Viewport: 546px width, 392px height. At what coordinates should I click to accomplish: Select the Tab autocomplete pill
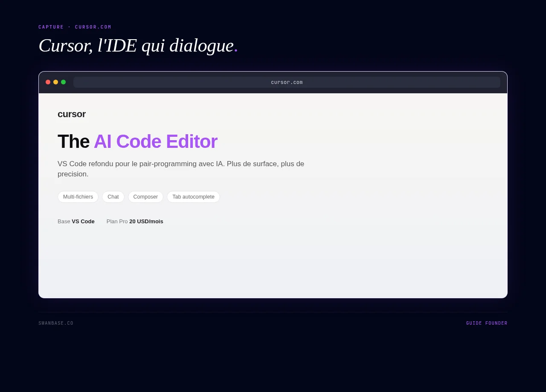(193, 197)
